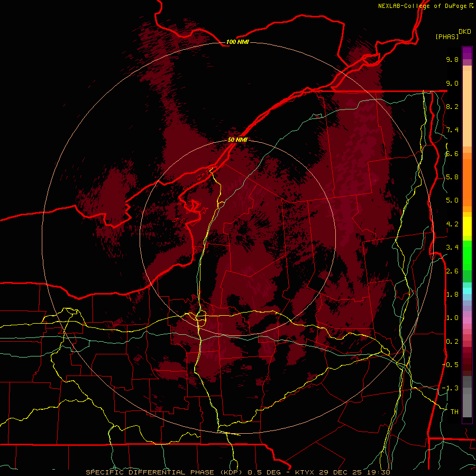Click the -0.5 legend value label
This screenshot has width=476, height=476.
(x=450, y=365)
